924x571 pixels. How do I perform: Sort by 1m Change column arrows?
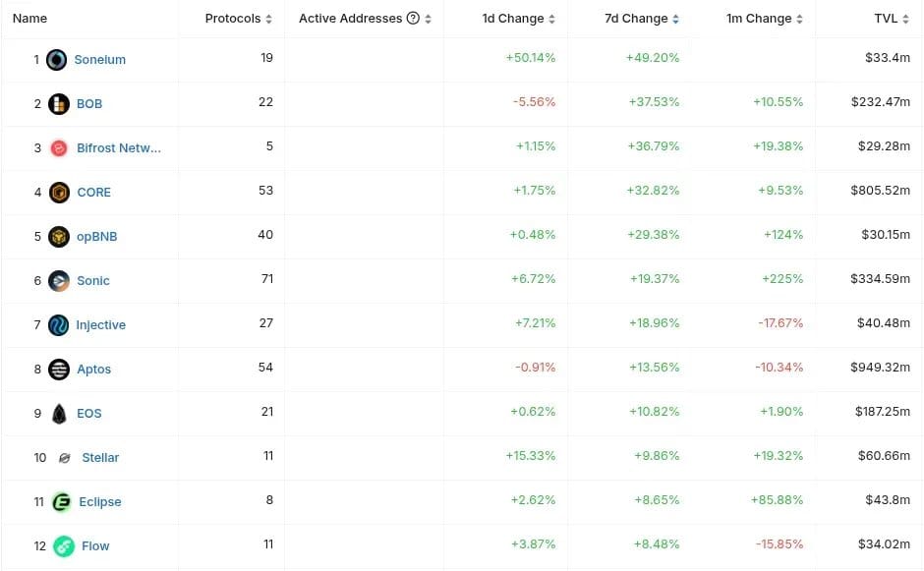pyautogui.click(x=799, y=19)
